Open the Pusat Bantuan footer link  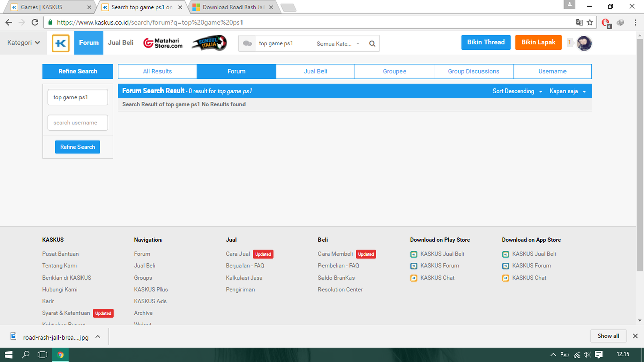tap(60, 254)
